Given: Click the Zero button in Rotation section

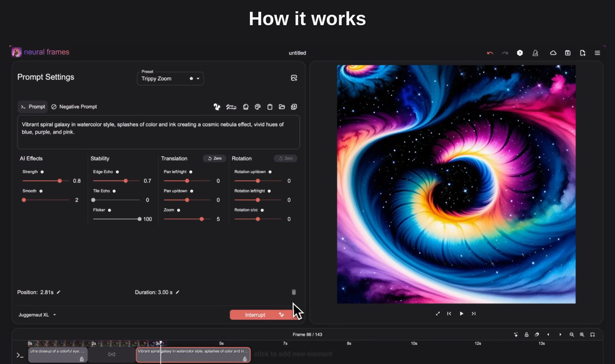Looking at the screenshot, I should pyautogui.click(x=285, y=158).
